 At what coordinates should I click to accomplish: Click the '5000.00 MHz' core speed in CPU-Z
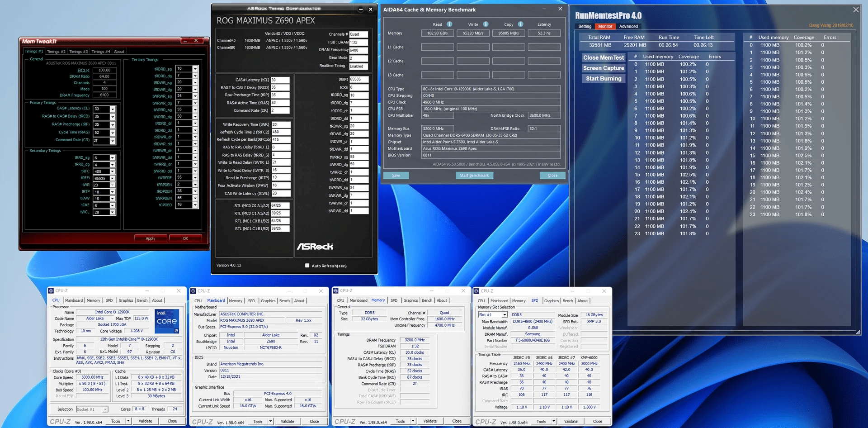tap(92, 377)
